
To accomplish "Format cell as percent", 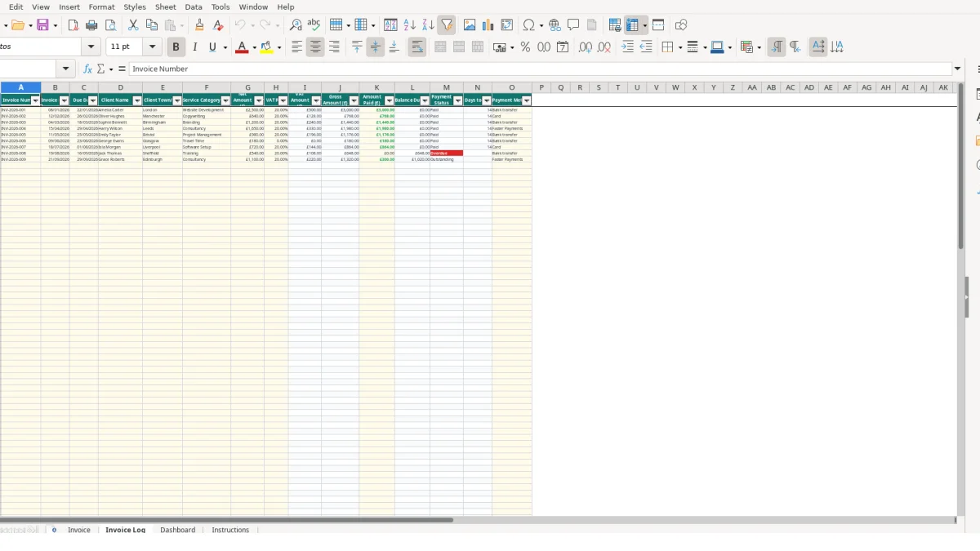I will [x=525, y=47].
